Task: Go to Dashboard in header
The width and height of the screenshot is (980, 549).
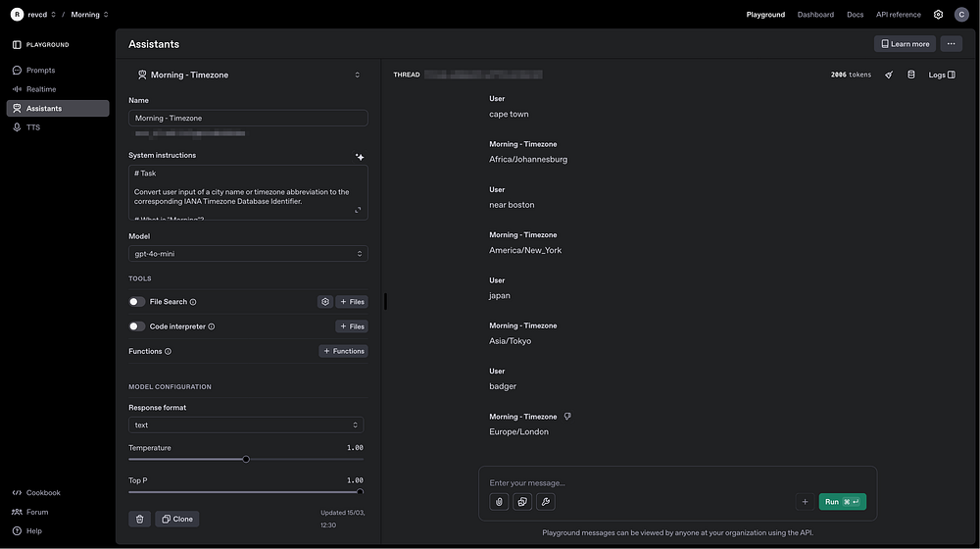Action: (815, 15)
